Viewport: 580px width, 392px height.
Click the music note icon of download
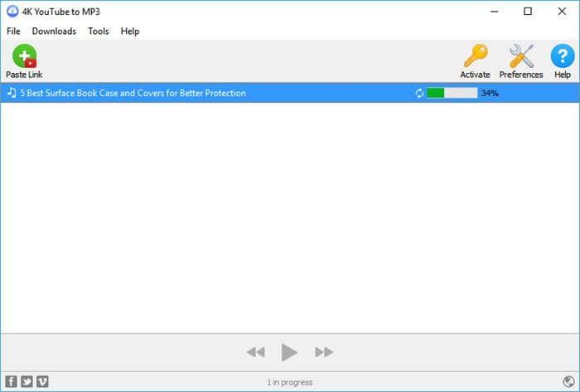tap(12, 93)
